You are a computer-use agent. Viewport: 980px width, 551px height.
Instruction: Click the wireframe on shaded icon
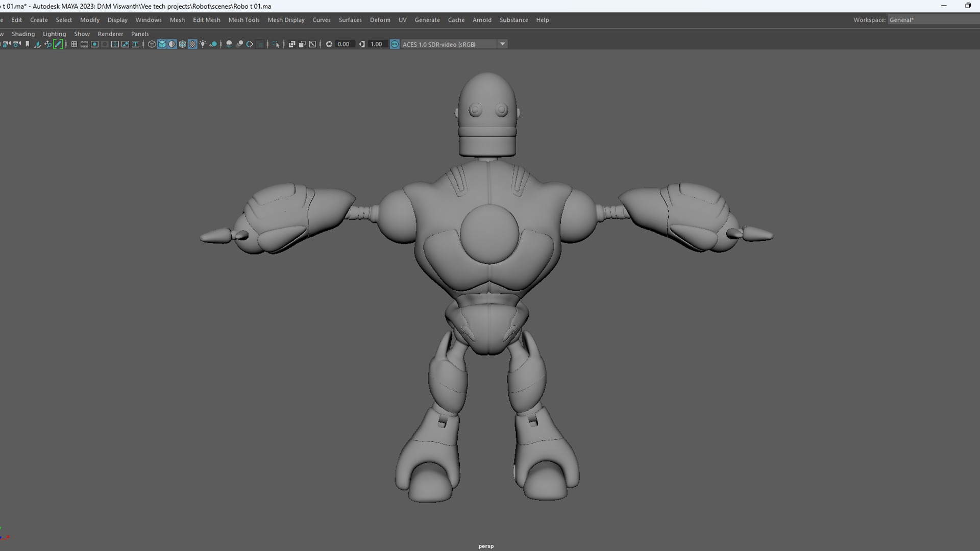pos(182,44)
